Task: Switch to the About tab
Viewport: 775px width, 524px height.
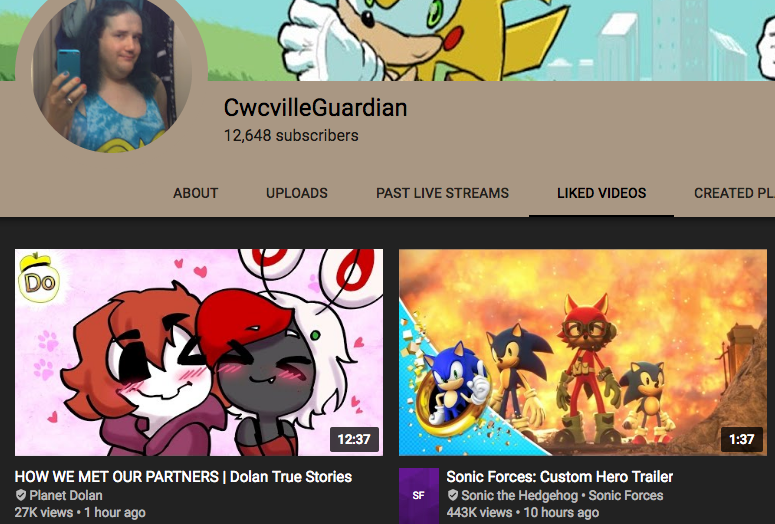Action: coord(196,193)
